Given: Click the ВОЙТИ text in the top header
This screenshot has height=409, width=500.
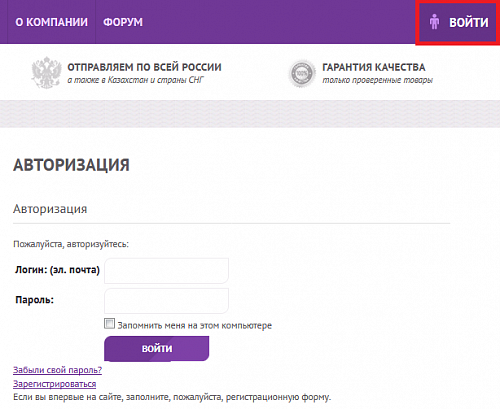Looking at the screenshot, I should [469, 23].
